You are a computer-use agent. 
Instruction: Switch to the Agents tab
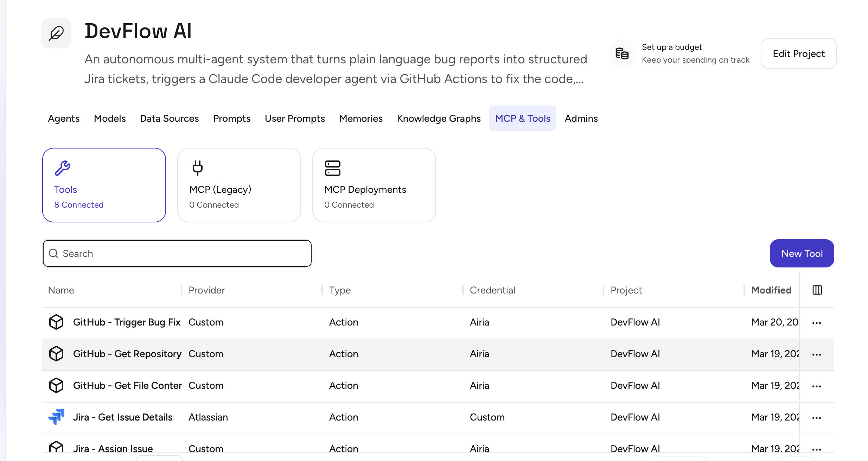64,118
